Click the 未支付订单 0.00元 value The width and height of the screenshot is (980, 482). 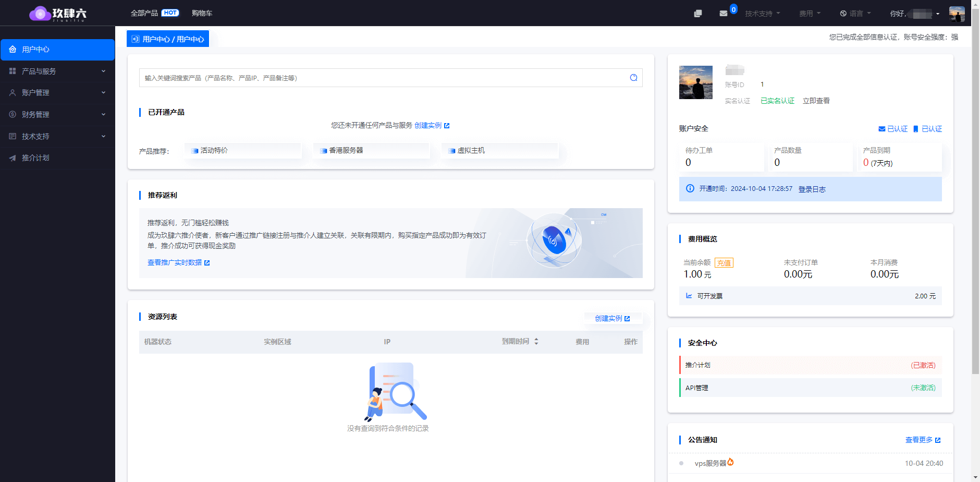click(798, 274)
